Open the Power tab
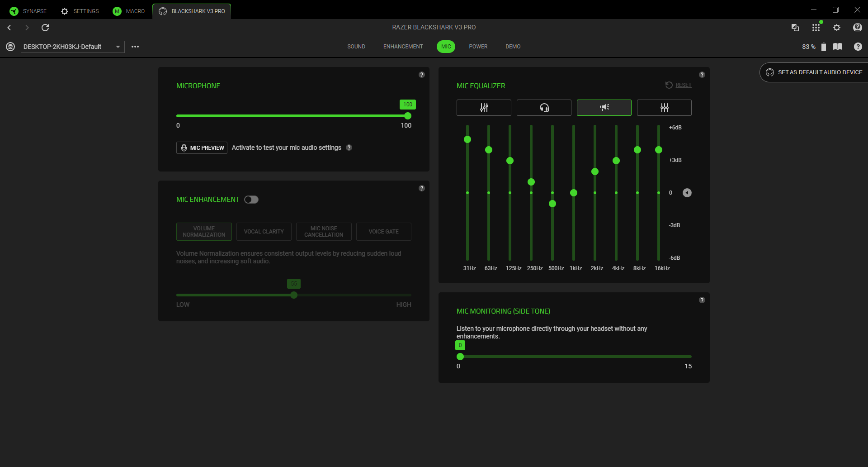 pyautogui.click(x=478, y=47)
